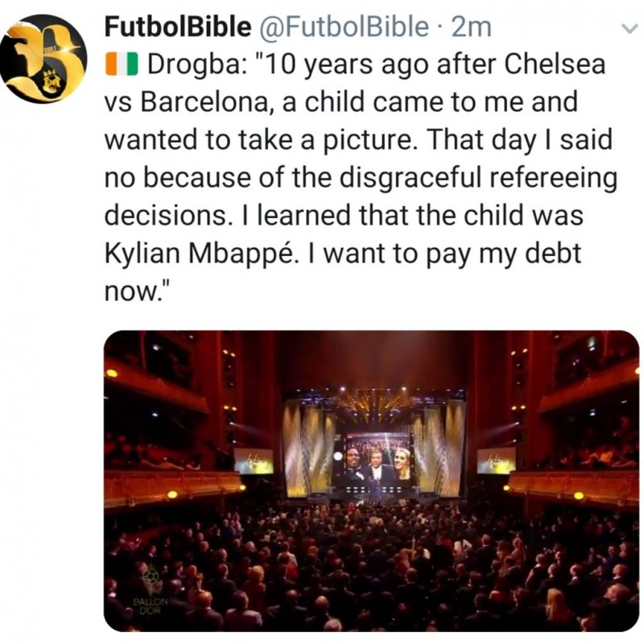Click the left side projection screen in photo
644x644 pixels.
[254, 460]
